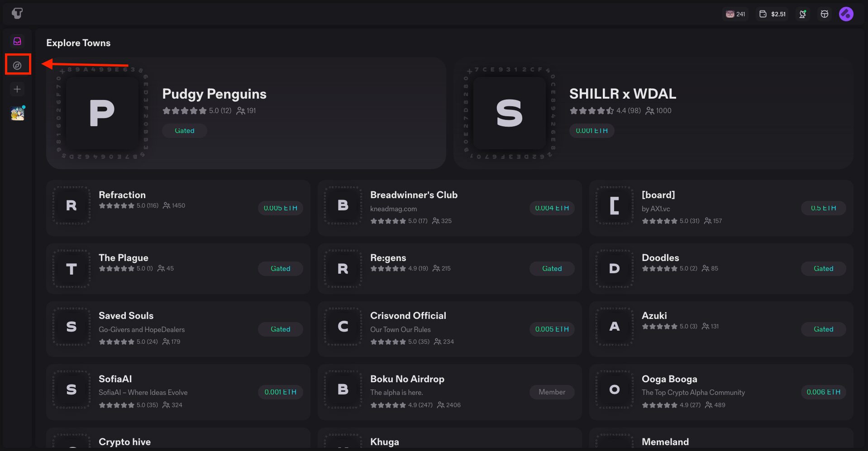Screen dimensions: 868x451
Task: Click Refraction's 0.005 ETH price button
Action: pos(280,208)
